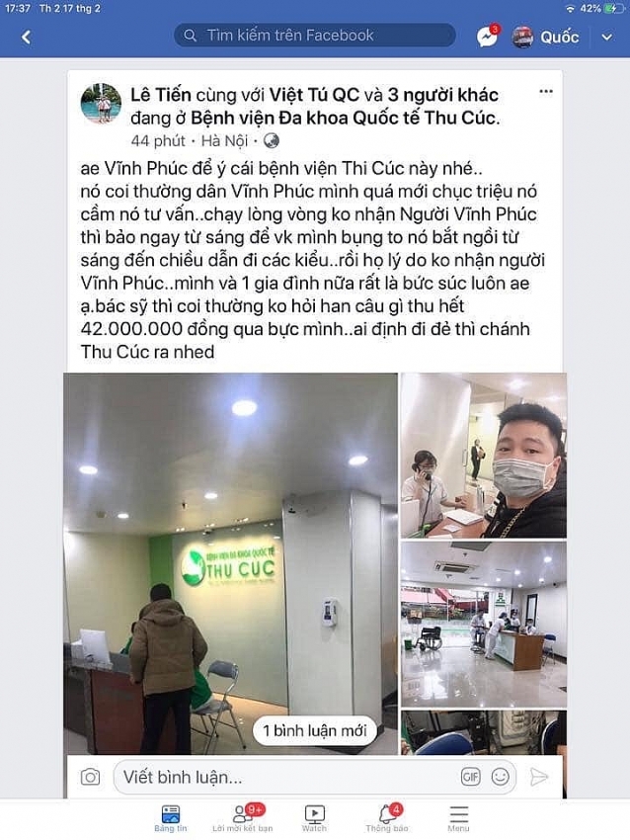Open the emoji picker in comment box
Screen dimensions: 630x840
point(501,777)
